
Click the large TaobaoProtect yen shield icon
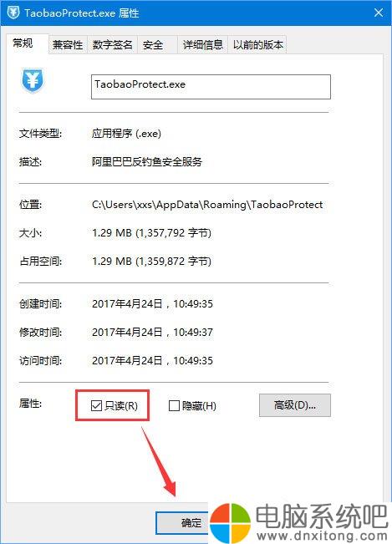tap(33, 81)
